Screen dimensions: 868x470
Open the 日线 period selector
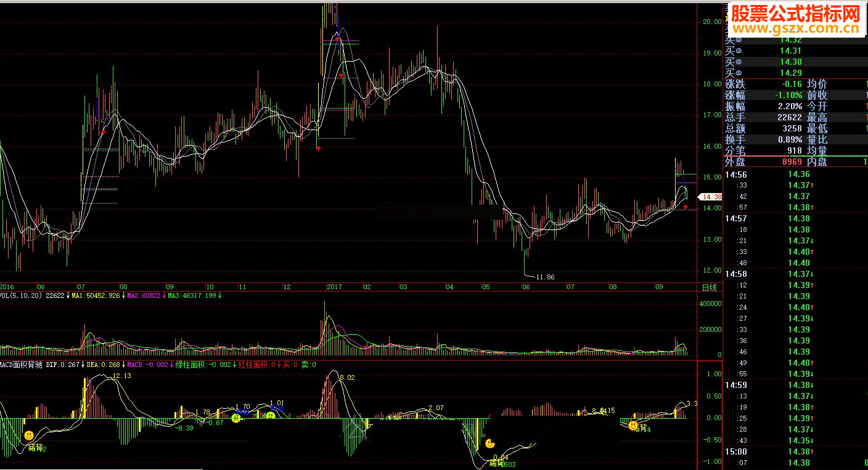[x=710, y=287]
